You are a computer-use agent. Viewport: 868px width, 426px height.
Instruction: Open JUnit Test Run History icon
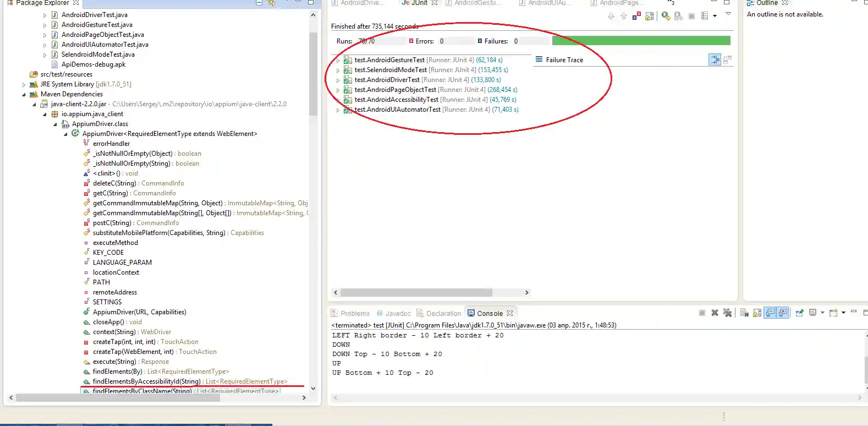[x=705, y=16]
